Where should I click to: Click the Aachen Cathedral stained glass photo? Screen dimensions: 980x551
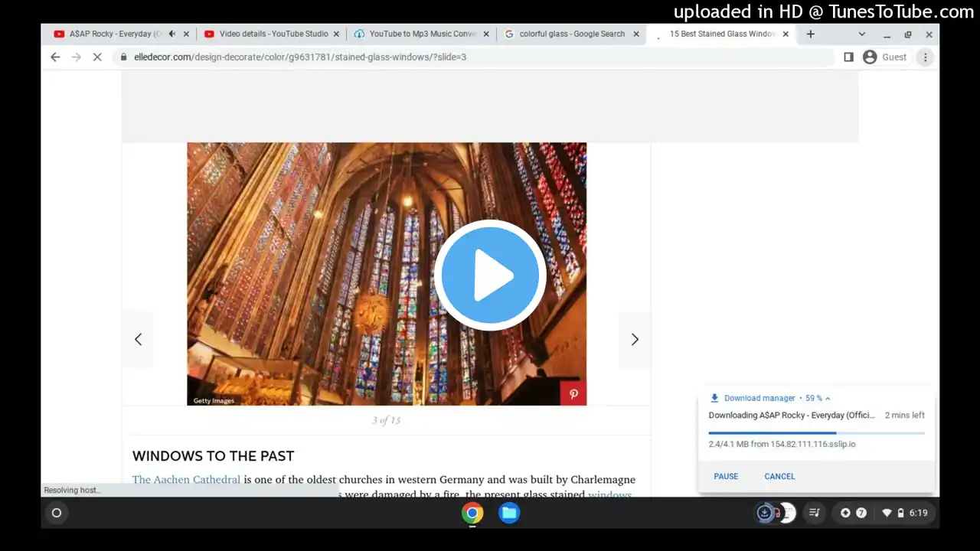(387, 274)
